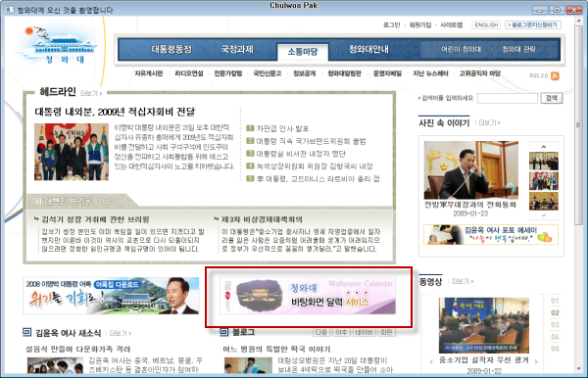Open 더보기 next to 동영상
Viewport: 588px width, 378px height.
point(463,281)
